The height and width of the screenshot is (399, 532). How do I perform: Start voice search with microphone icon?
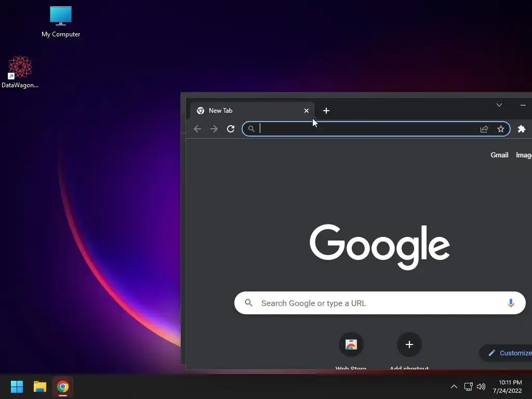point(511,303)
